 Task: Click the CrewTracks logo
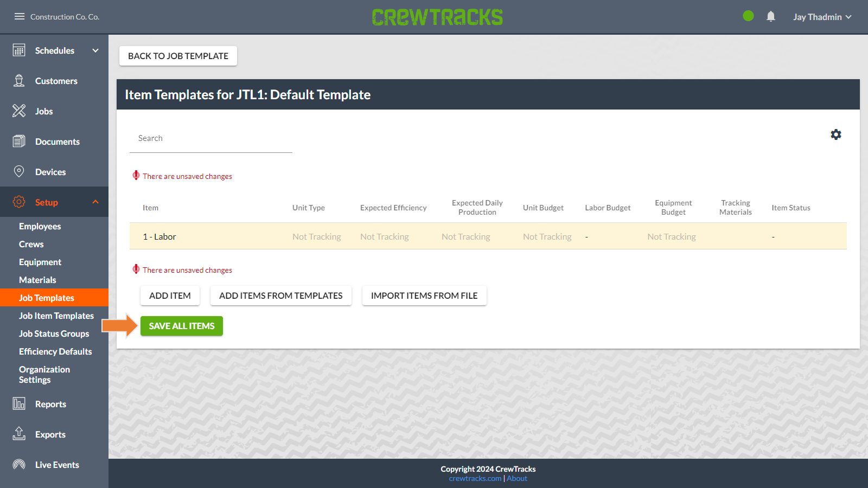[437, 17]
